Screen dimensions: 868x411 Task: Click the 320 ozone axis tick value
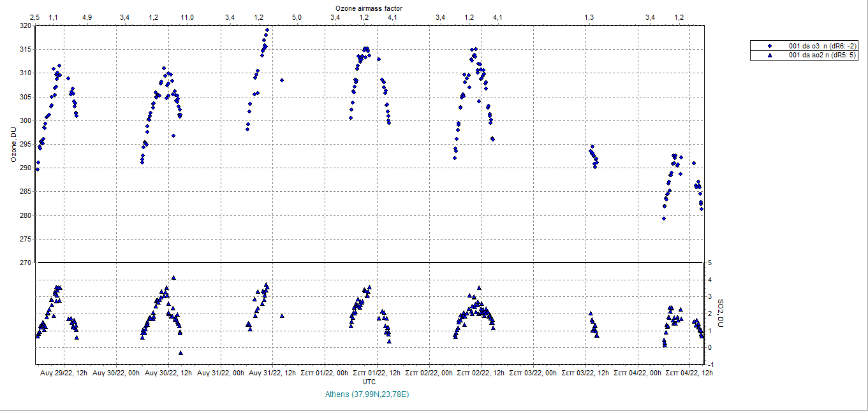[26, 25]
